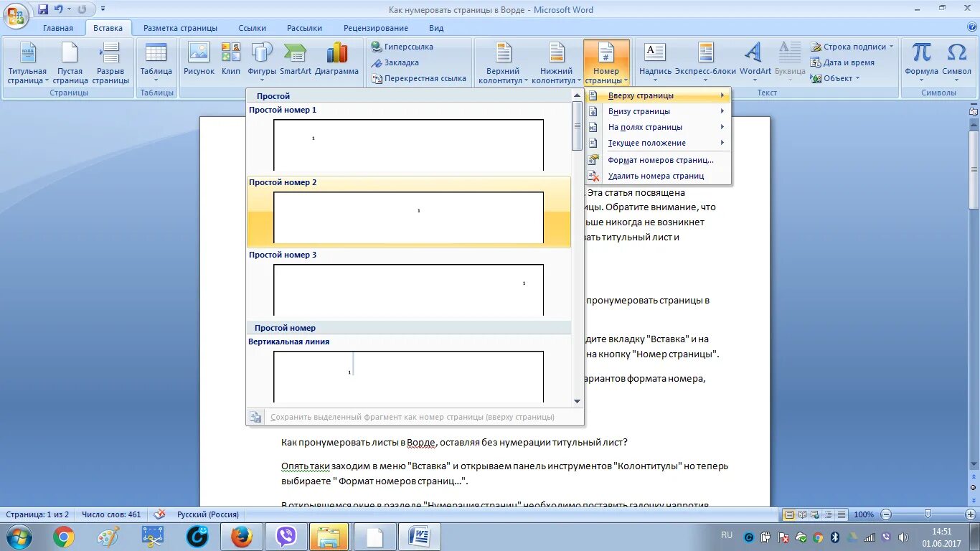The height and width of the screenshot is (551, 980).
Task: Switch to the Рецензирование tab
Action: pos(376,28)
